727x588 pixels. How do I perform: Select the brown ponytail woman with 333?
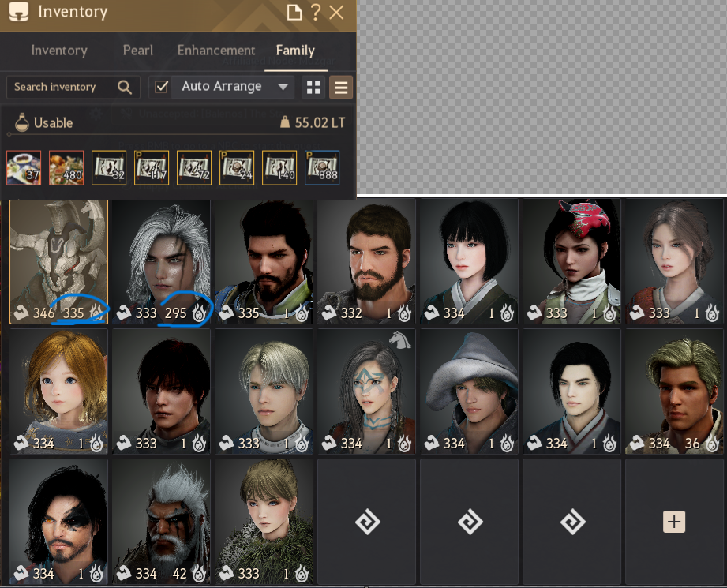[675, 261]
